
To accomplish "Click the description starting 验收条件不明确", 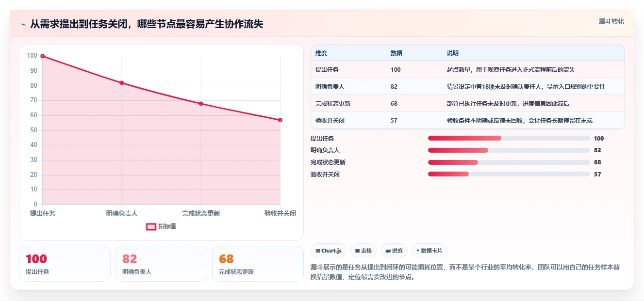I will click(520, 121).
